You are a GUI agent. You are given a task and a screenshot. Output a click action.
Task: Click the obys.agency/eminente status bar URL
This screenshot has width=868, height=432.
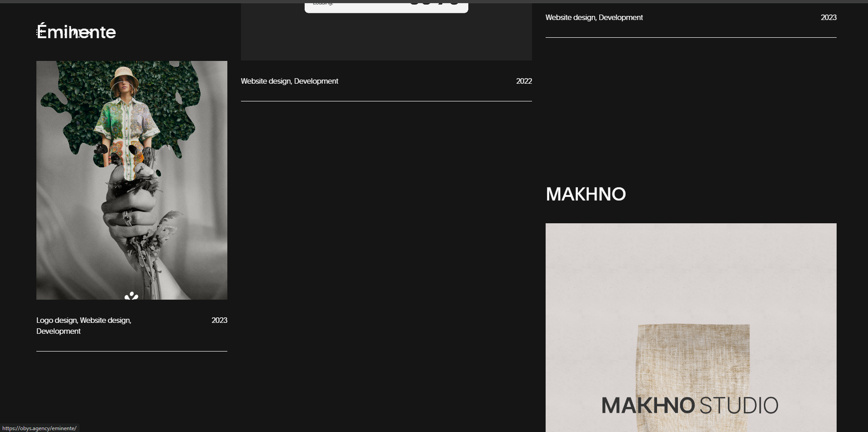(x=40, y=428)
